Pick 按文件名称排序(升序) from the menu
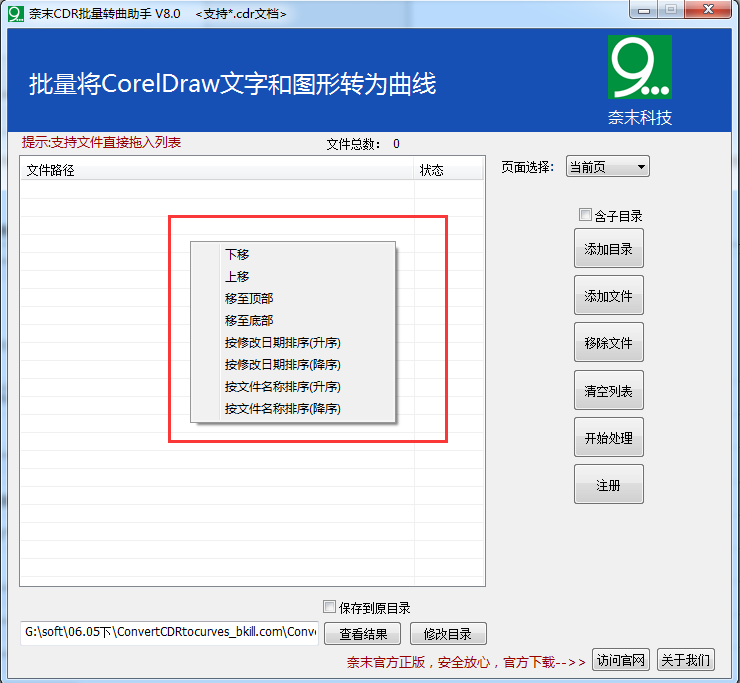Image resolution: width=740 pixels, height=683 pixels. 293,387
